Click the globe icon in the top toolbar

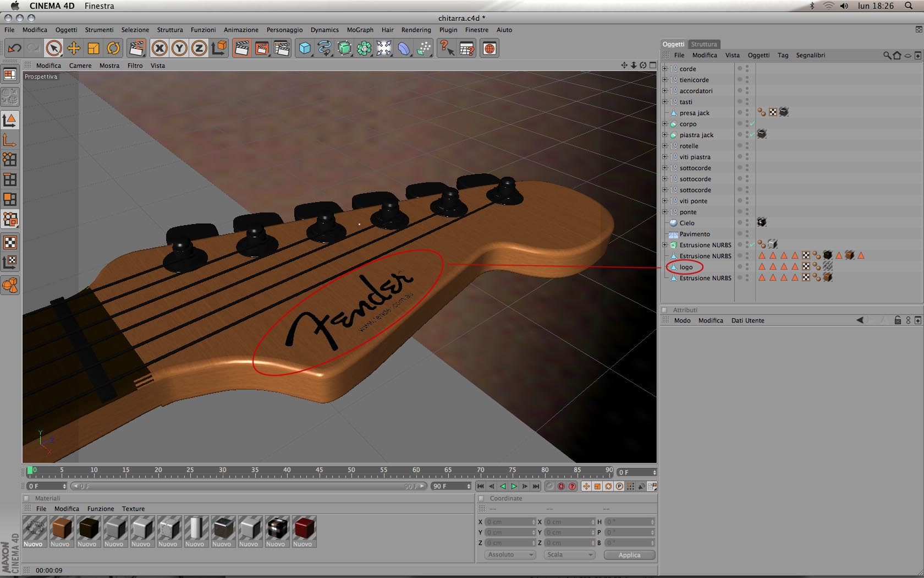pos(489,48)
